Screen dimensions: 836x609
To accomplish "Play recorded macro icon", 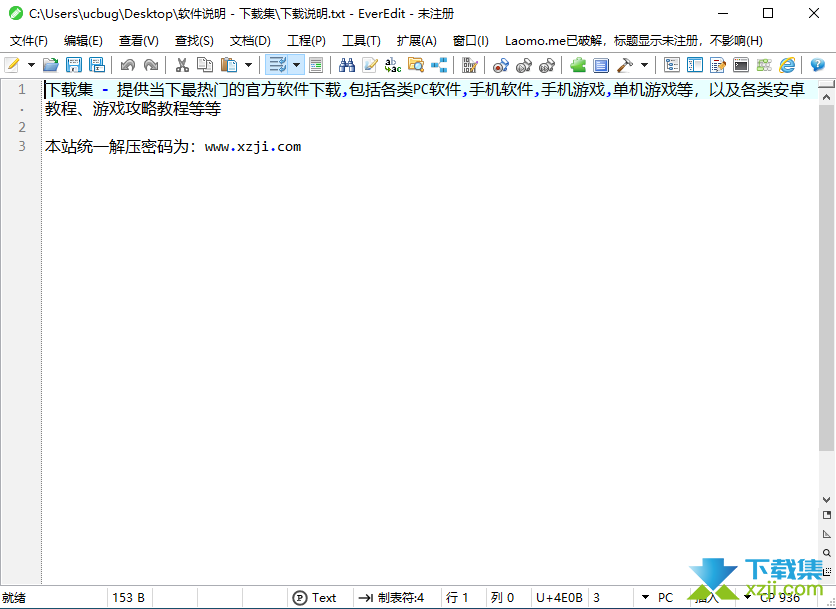I will [x=524, y=65].
